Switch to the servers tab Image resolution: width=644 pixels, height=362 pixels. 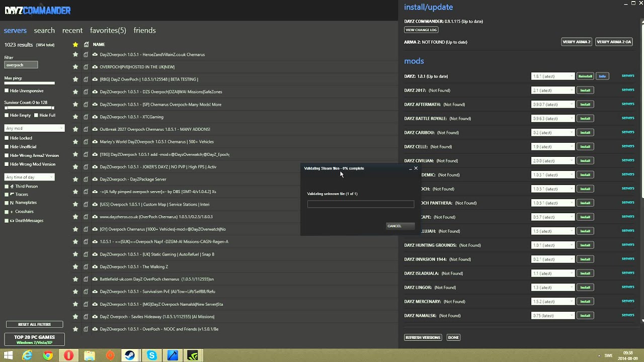click(x=15, y=31)
